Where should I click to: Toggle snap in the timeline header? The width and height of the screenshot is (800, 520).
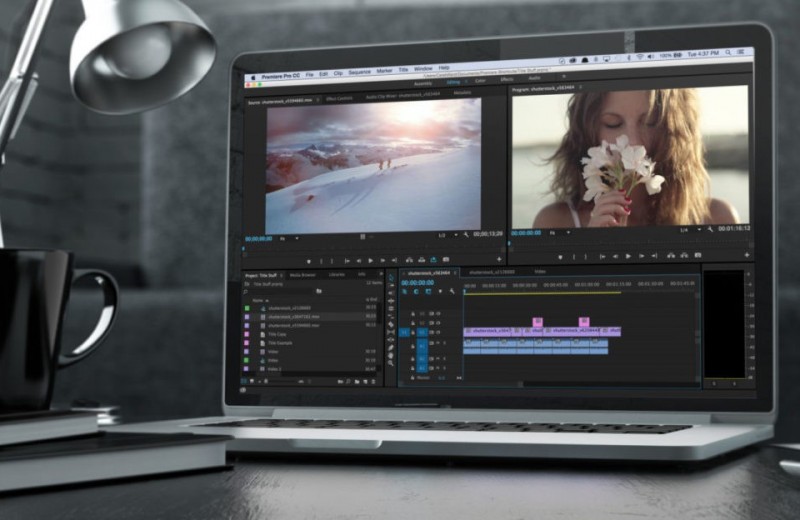coord(416,292)
